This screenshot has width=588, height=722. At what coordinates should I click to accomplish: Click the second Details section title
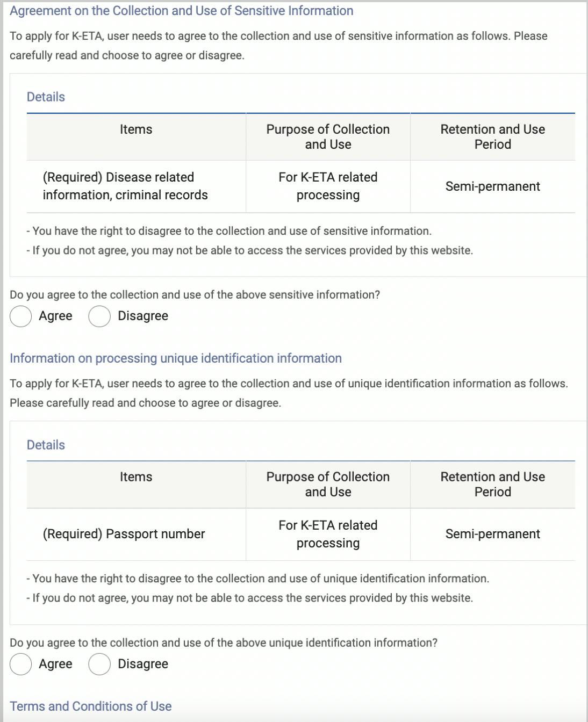[x=46, y=445]
